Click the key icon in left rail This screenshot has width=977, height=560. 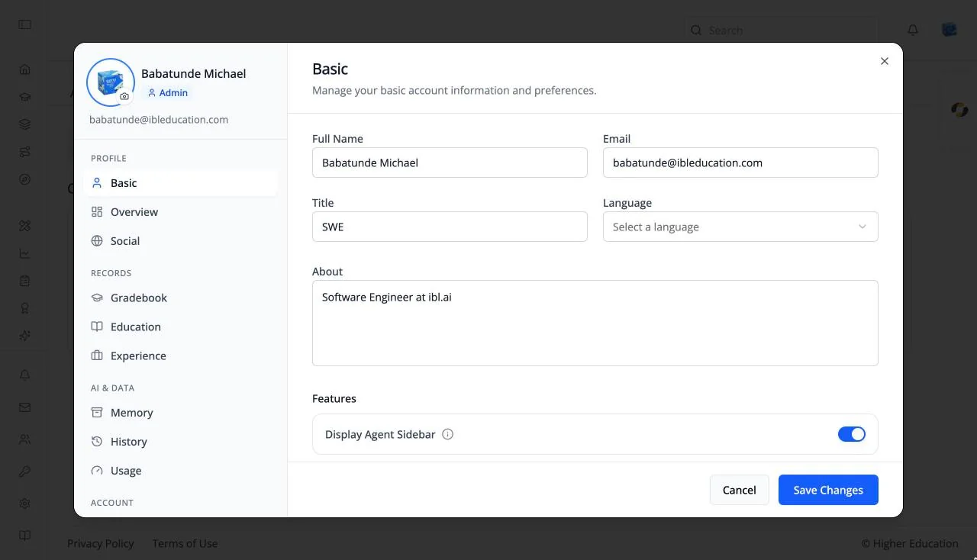(25, 471)
